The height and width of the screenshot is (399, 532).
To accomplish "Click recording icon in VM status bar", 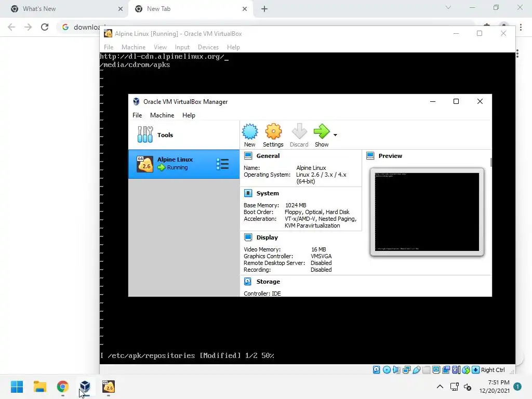I will [x=446, y=370].
